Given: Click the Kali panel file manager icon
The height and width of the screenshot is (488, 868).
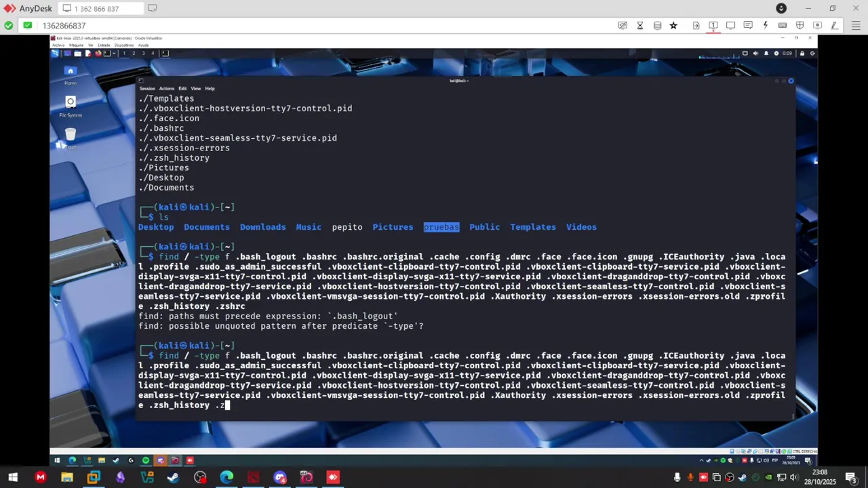Looking at the screenshot, I should click(x=77, y=53).
